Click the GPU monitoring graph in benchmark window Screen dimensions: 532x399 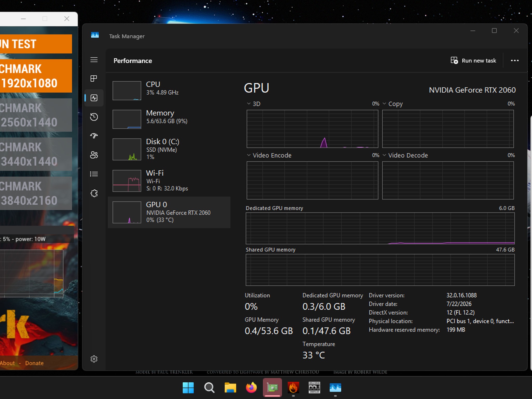click(x=31, y=273)
